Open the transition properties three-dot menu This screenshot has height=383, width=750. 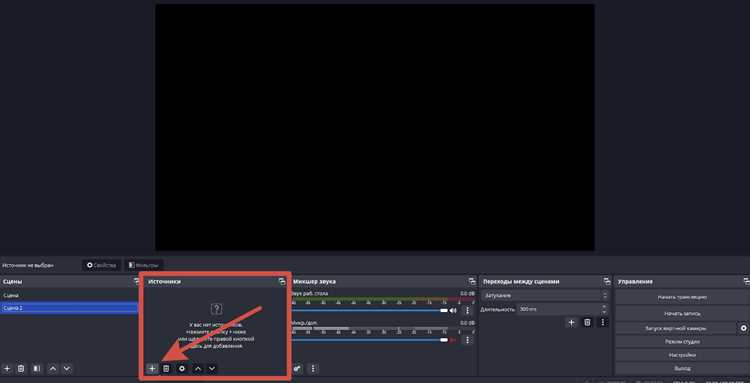pos(603,322)
